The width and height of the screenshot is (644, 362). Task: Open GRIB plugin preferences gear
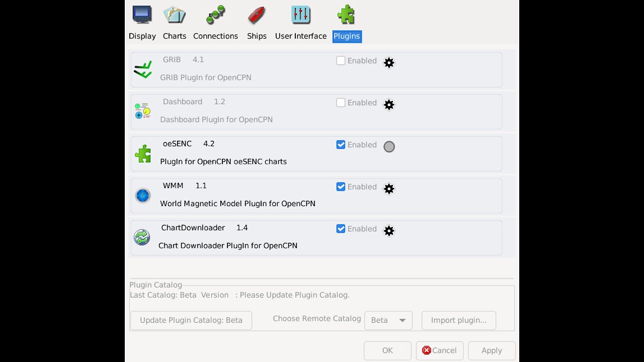(x=389, y=63)
